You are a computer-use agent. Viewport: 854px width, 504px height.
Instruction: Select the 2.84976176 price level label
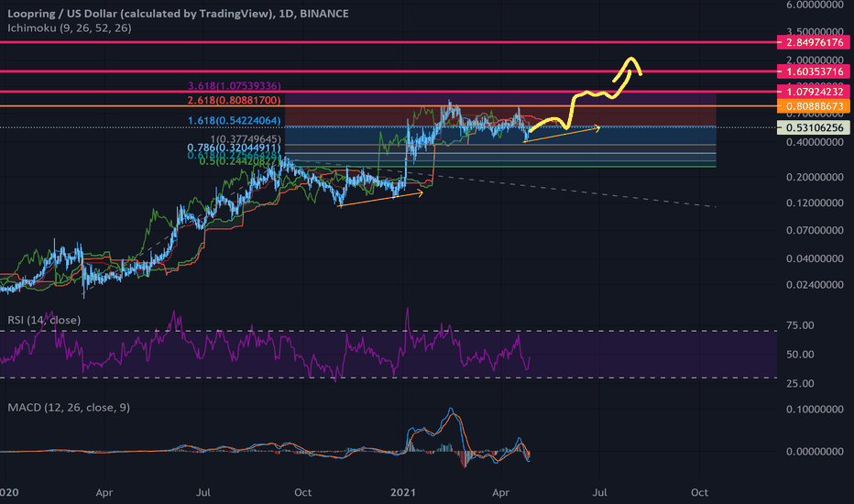tap(814, 42)
